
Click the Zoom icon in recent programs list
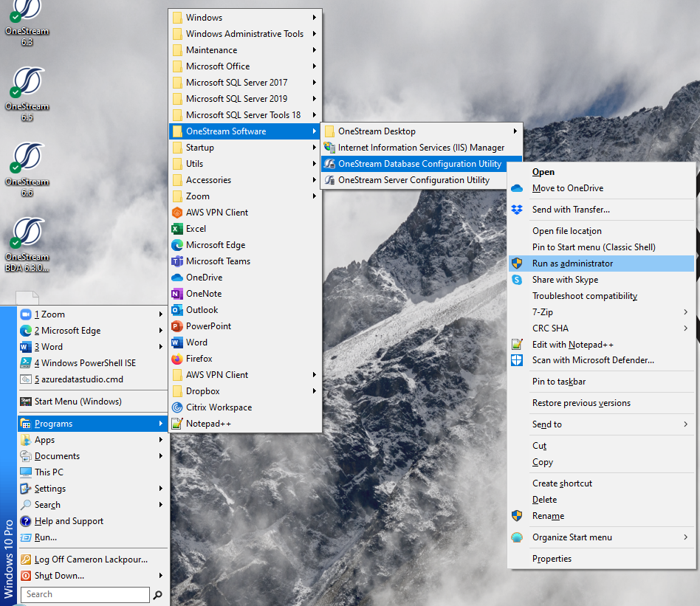(26, 314)
